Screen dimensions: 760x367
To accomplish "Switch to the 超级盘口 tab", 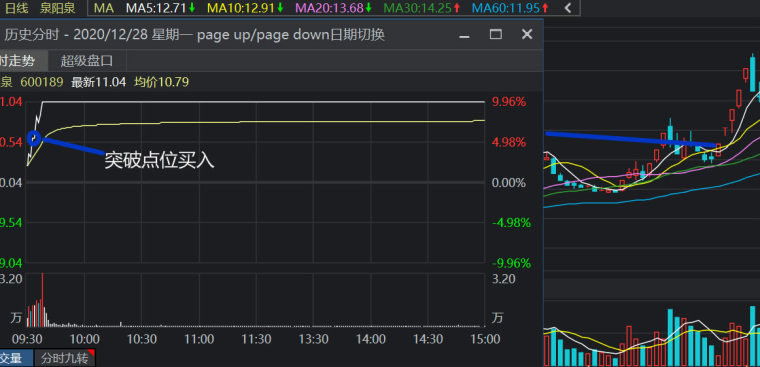I will coord(87,61).
